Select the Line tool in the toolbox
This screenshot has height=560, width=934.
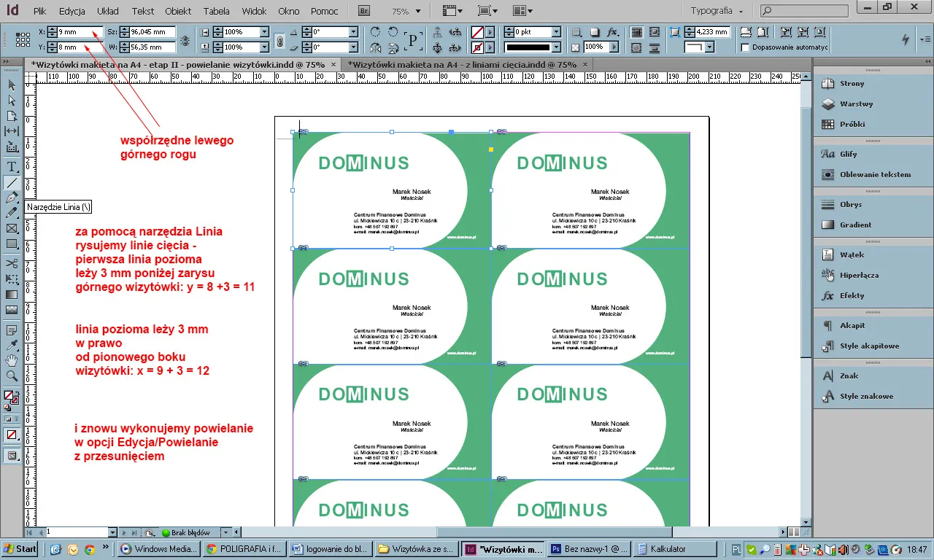[12, 183]
